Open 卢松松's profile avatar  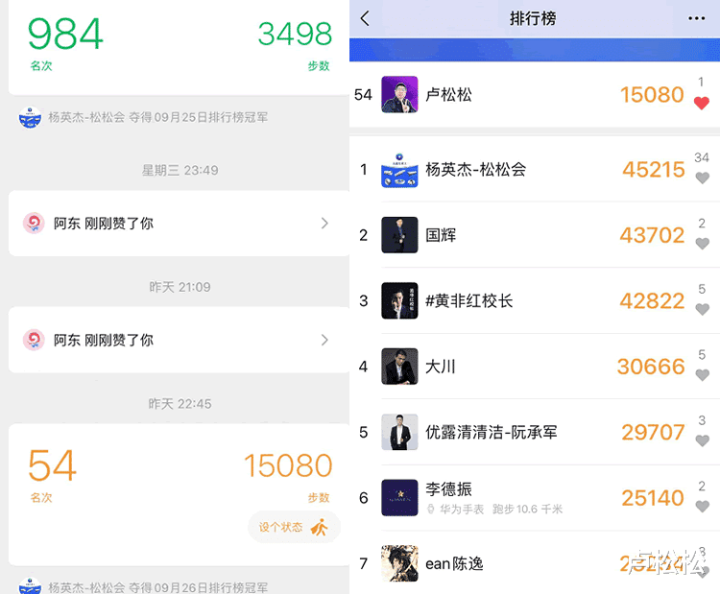click(x=399, y=95)
